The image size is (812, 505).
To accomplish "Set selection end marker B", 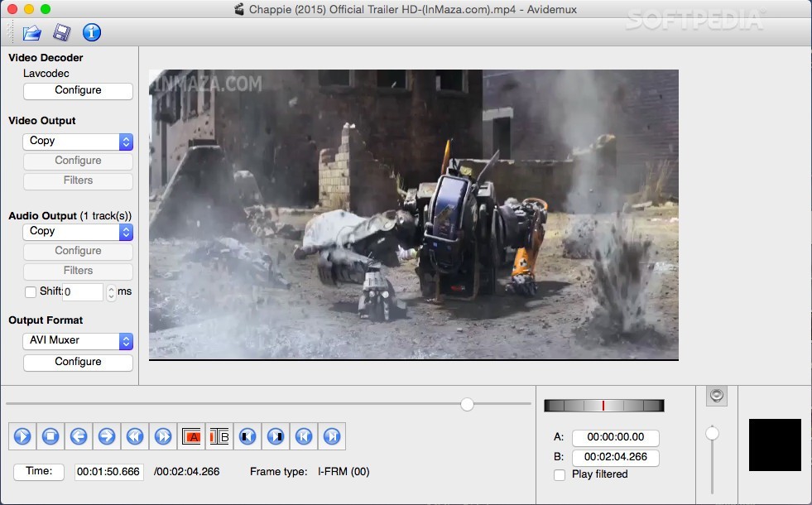I will [219, 436].
